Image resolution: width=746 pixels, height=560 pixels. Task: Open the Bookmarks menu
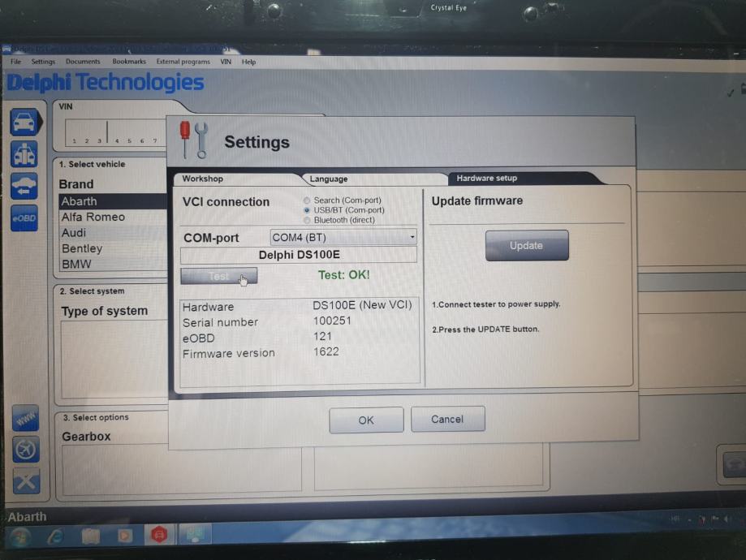tap(129, 62)
